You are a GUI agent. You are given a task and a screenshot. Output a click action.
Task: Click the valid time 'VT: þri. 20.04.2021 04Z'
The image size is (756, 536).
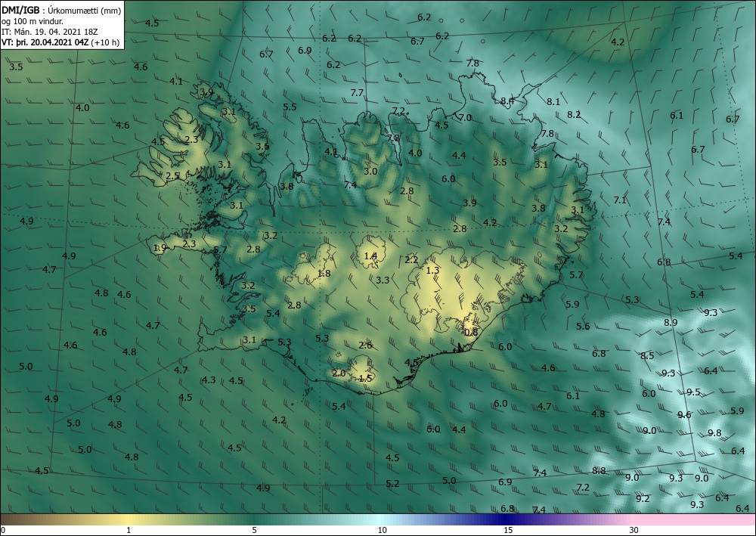pos(45,42)
